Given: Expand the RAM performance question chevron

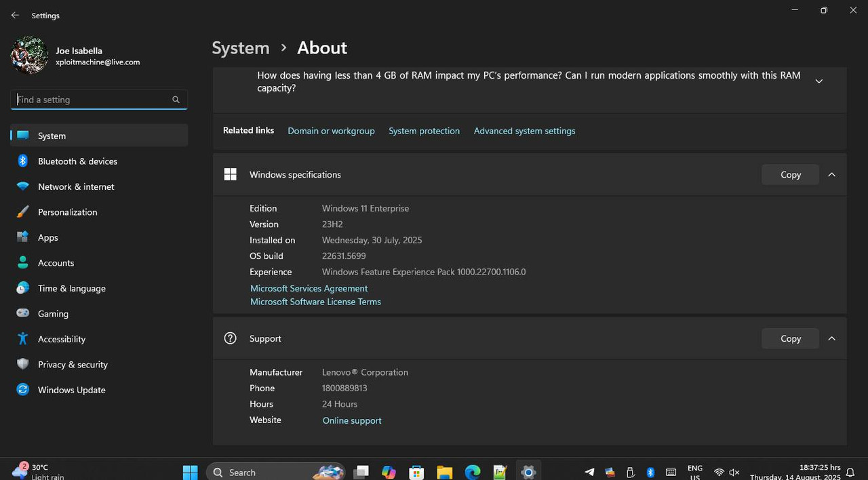Looking at the screenshot, I should point(818,81).
